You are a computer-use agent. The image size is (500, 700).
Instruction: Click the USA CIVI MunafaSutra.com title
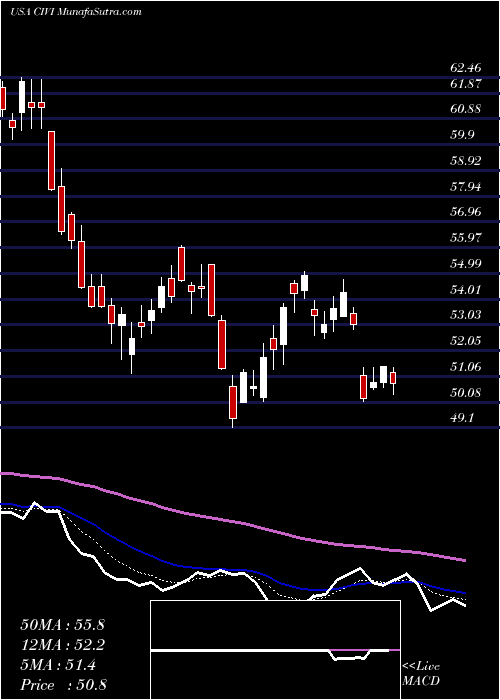pyautogui.click(x=75, y=12)
